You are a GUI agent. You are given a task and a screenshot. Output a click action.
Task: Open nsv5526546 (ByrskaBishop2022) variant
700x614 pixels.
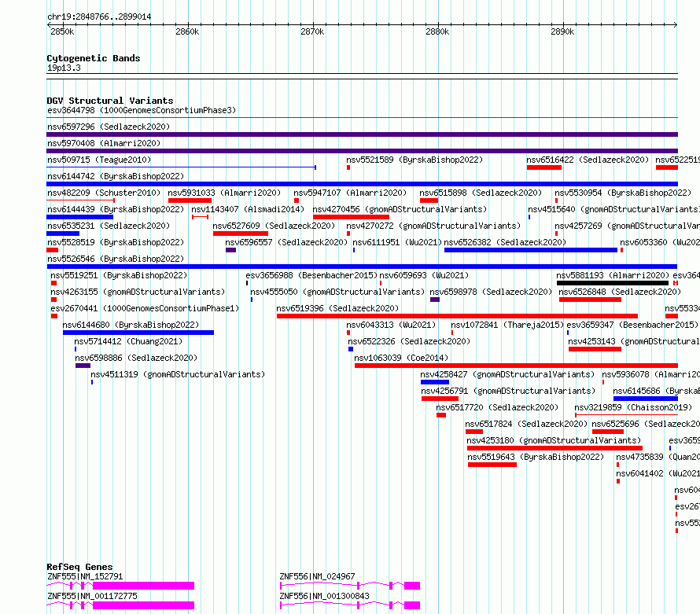(116, 259)
